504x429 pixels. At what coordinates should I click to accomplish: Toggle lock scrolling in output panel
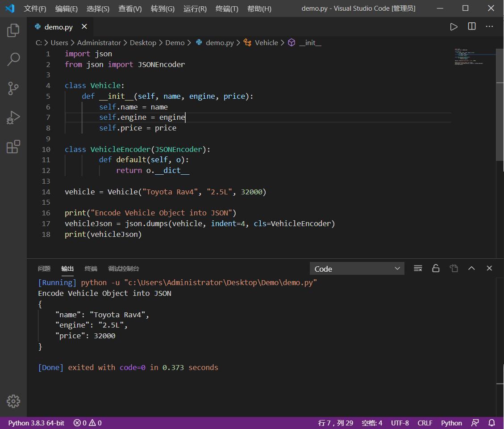click(x=436, y=268)
